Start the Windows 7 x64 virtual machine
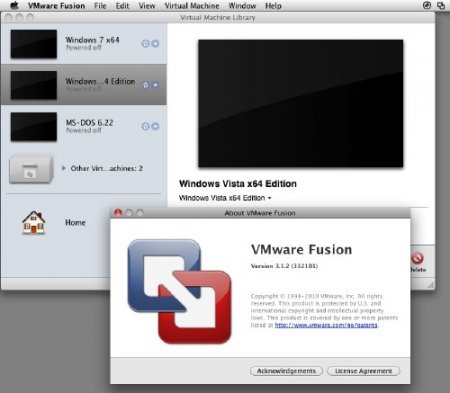The image size is (450, 393). pos(155,44)
